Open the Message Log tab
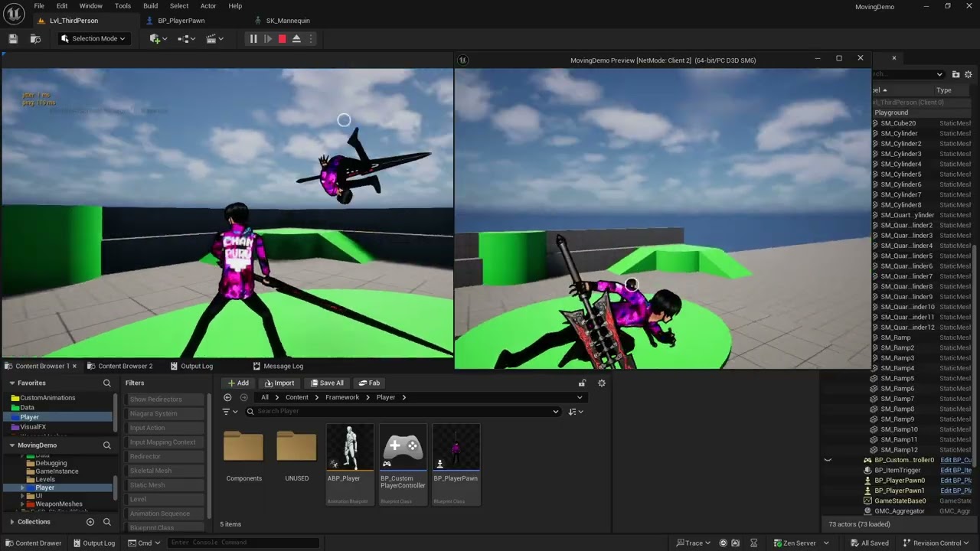This screenshot has width=980, height=551. coord(278,366)
